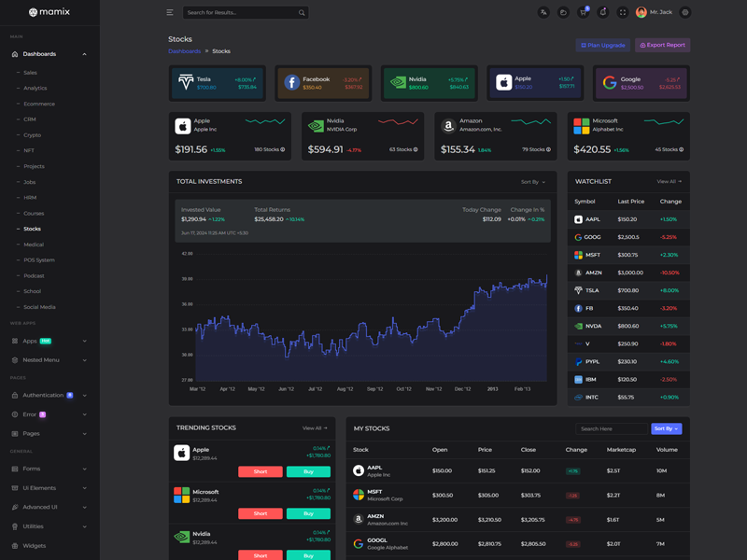Open Sort By dropdown in Total Investments
747x560 pixels.
tap(533, 182)
